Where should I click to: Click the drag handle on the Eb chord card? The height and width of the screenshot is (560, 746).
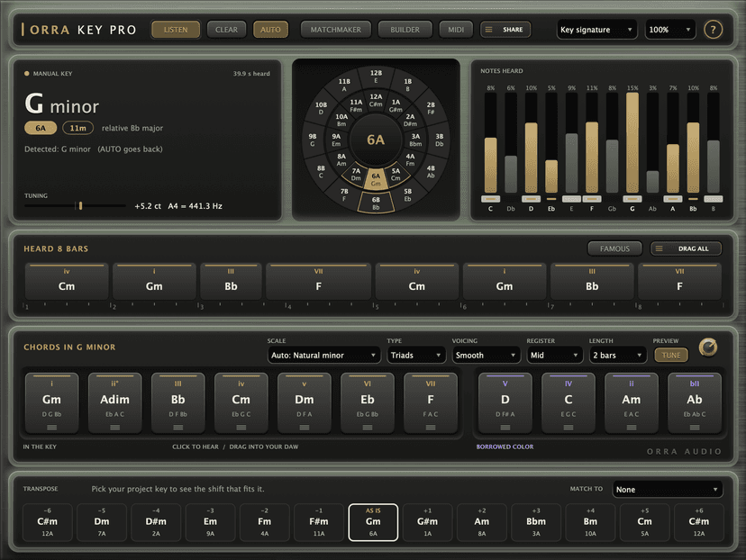[x=368, y=428]
